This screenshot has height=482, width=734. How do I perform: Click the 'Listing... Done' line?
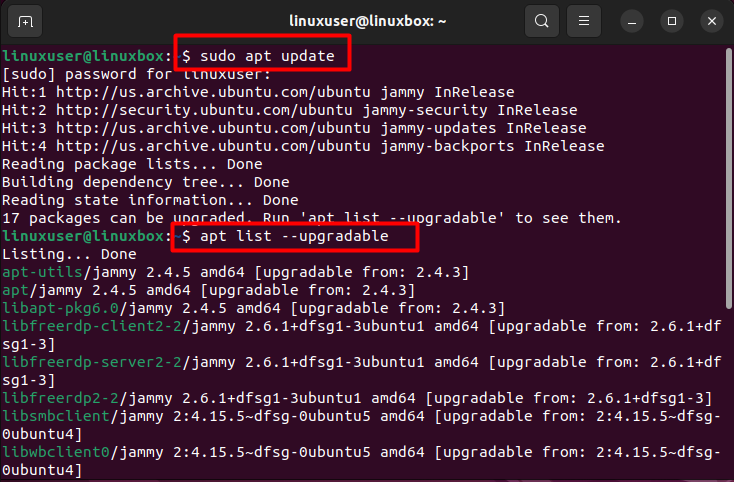point(69,254)
